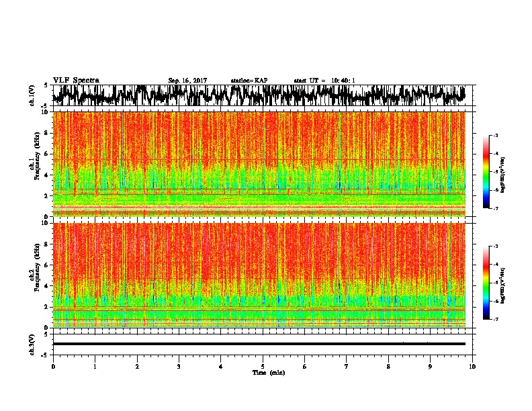Click the -5 label on ch.1 colorbar
This screenshot has height=411, width=532.
point(495,172)
